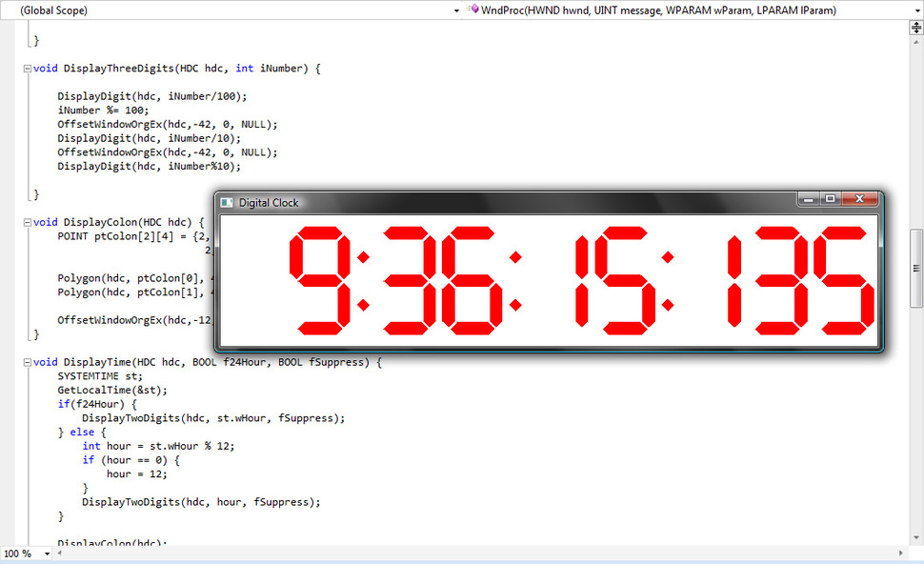Click the horizontal scrollbar track
The image size is (924, 564).
pyautogui.click(x=476, y=554)
